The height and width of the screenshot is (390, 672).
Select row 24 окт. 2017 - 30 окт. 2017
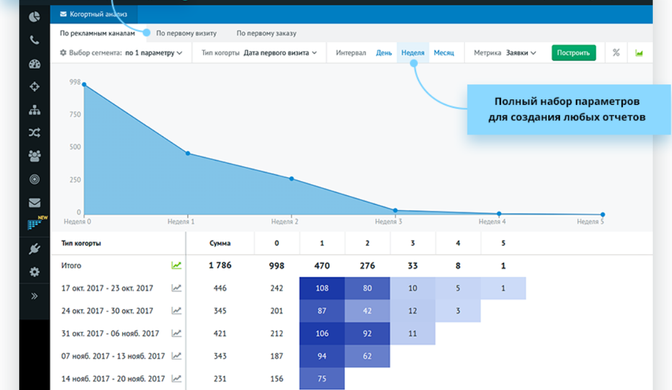point(107,311)
